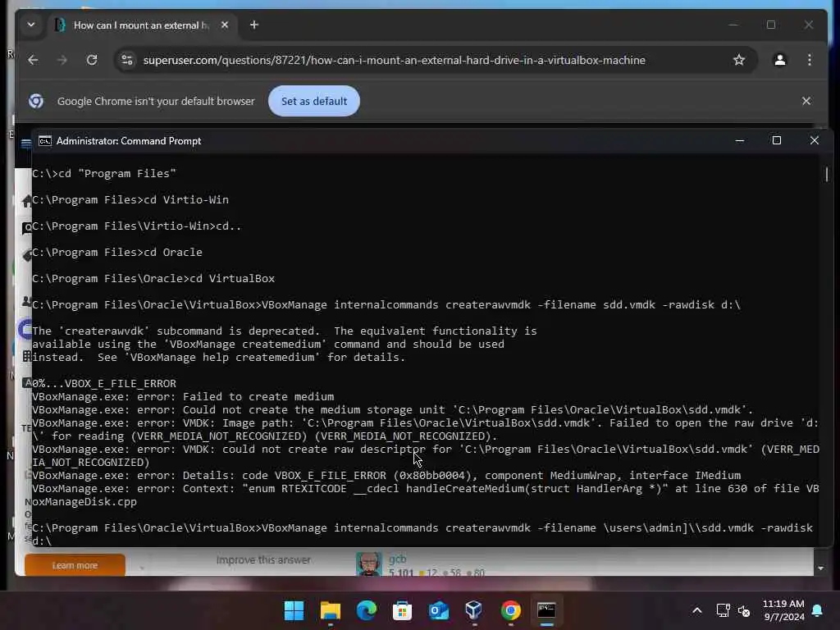The width and height of the screenshot is (840, 630).
Task: Reload the superuser.com page
Action: 92,60
